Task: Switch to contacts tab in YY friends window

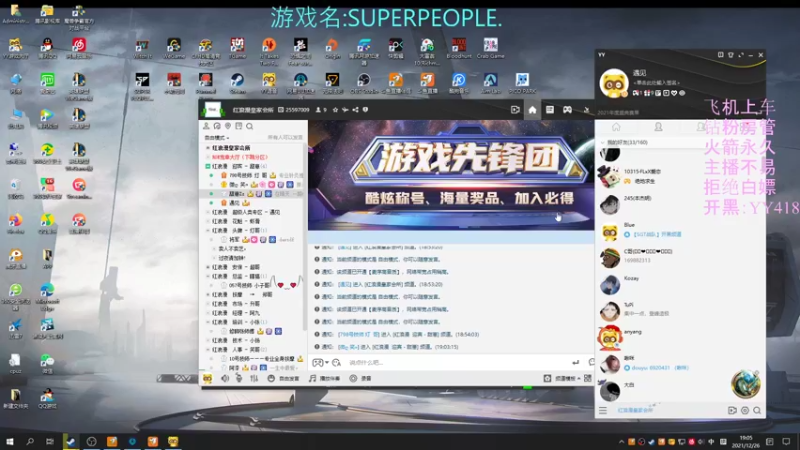Action: 658,127
